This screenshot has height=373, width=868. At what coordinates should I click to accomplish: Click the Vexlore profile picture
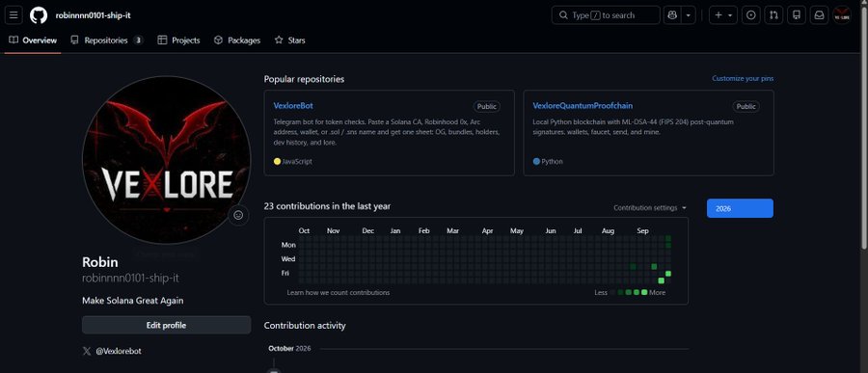point(167,160)
